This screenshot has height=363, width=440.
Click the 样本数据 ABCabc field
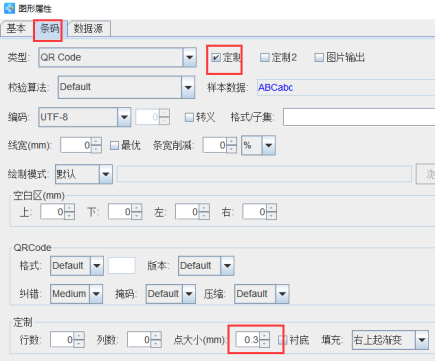pos(346,87)
